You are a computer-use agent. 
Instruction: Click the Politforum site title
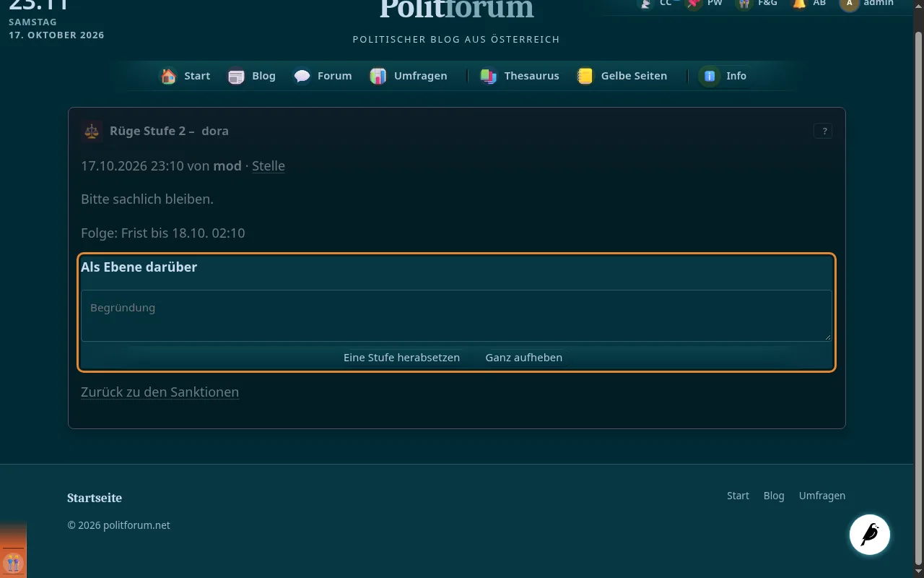pos(456,9)
